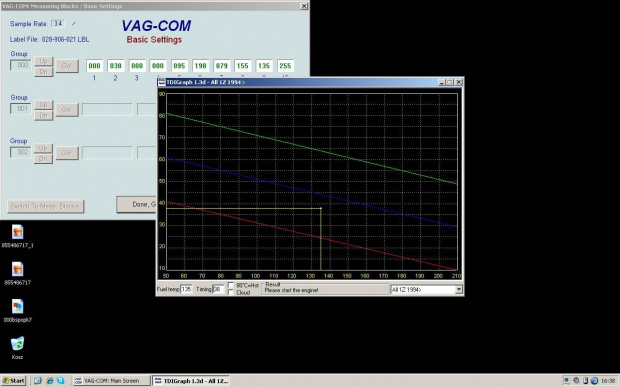Toggle the Cloud checkbox
Screen dimensions: 620x387
point(231,293)
